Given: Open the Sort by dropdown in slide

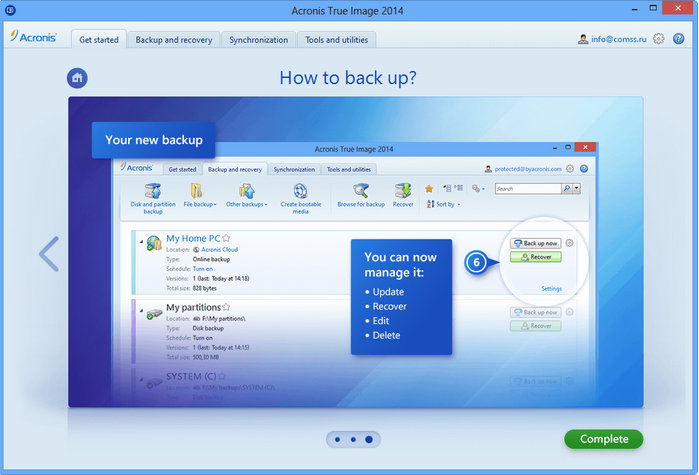Looking at the screenshot, I should click(443, 204).
